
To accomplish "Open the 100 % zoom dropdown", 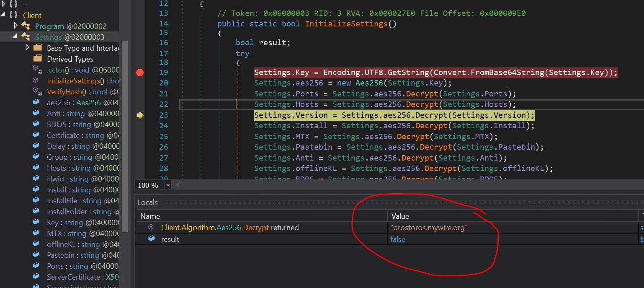I will (x=168, y=185).
